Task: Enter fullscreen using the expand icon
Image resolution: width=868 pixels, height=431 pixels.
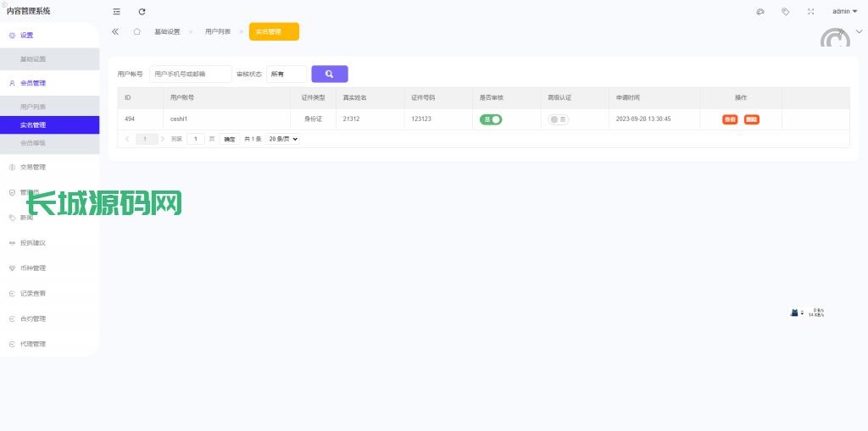Action: tap(810, 11)
